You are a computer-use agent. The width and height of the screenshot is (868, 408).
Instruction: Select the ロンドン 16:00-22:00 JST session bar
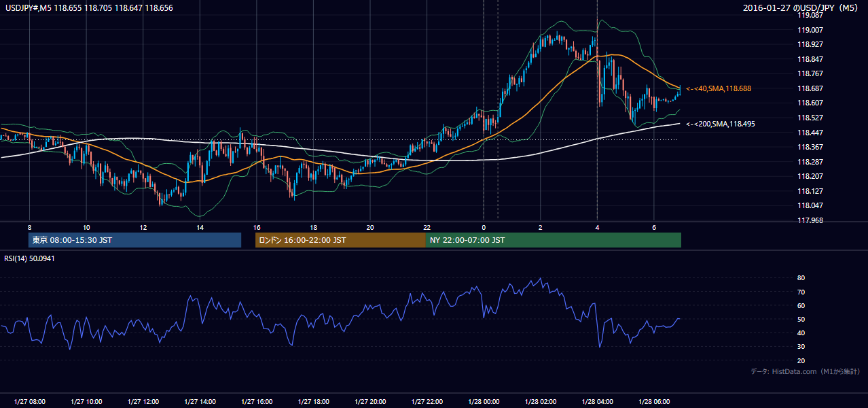340,240
